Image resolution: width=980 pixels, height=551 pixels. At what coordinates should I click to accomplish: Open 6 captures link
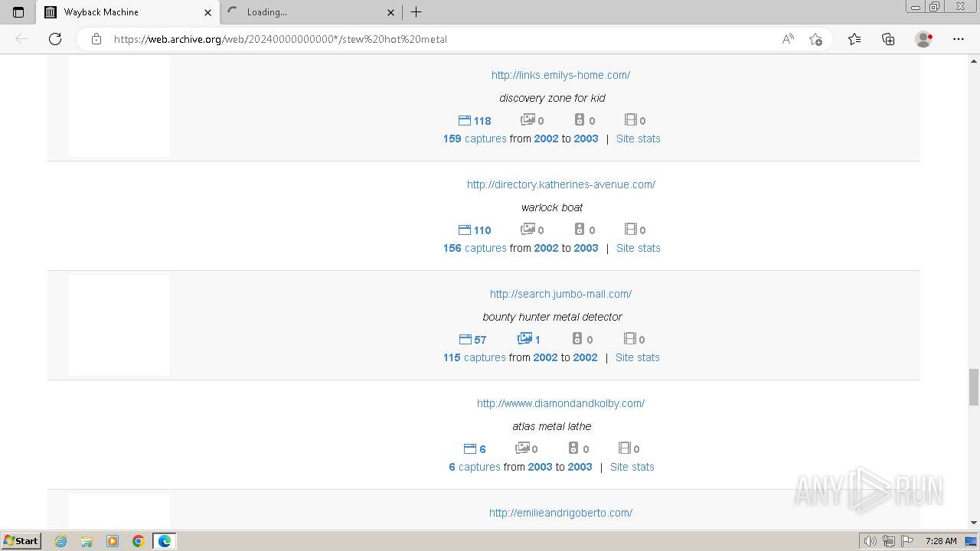pyautogui.click(x=475, y=467)
